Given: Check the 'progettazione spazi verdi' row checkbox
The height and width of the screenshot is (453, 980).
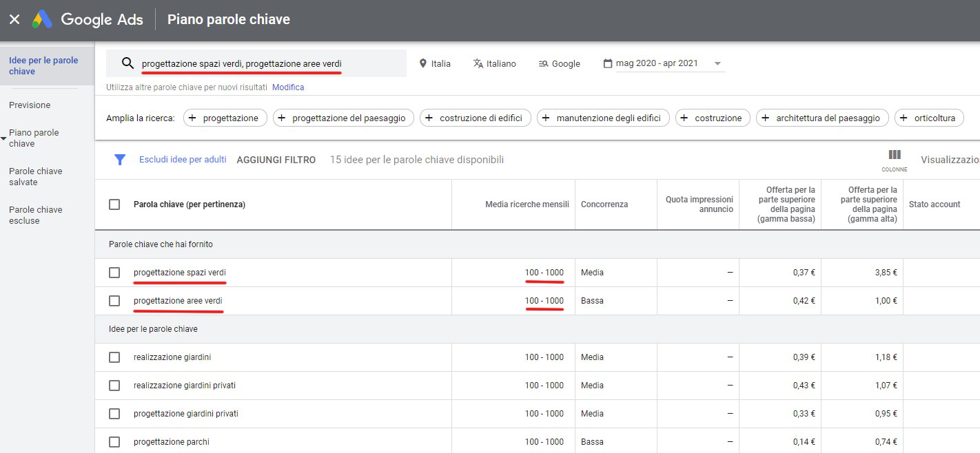Looking at the screenshot, I should (114, 273).
